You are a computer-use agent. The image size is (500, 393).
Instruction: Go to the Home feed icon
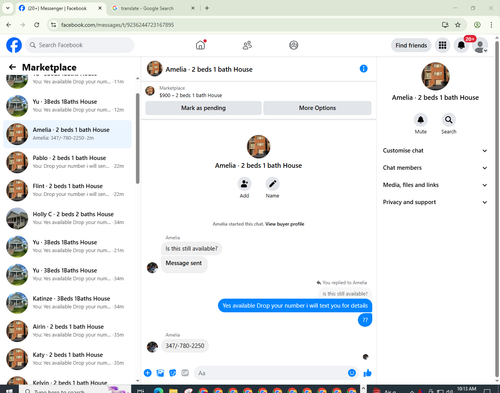coord(200,45)
